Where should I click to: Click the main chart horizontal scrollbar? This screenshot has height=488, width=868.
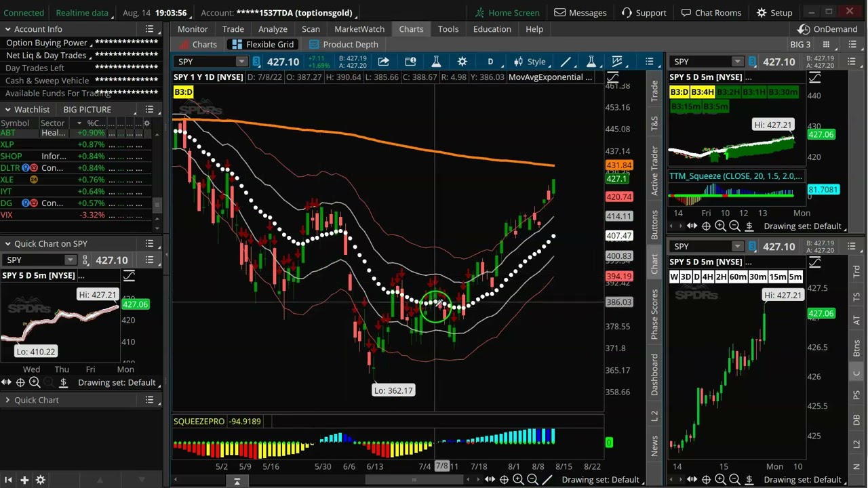tap(414, 480)
